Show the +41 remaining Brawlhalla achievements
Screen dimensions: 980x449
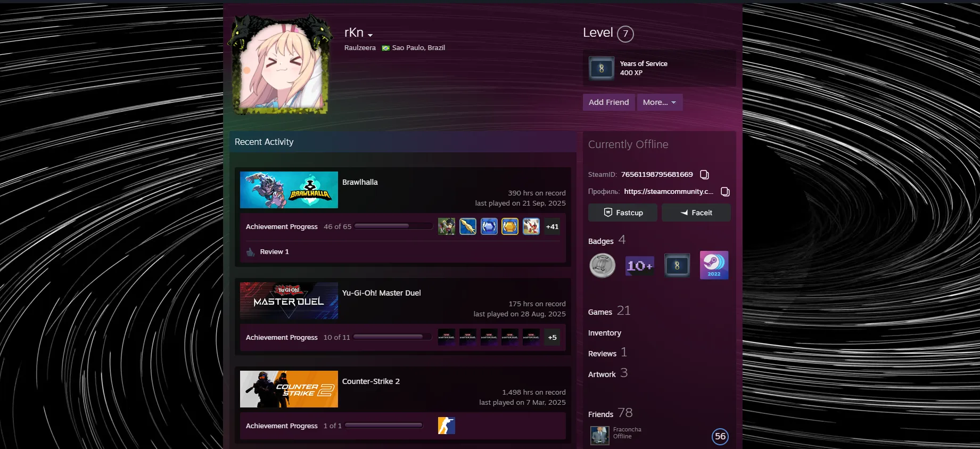[552, 226]
